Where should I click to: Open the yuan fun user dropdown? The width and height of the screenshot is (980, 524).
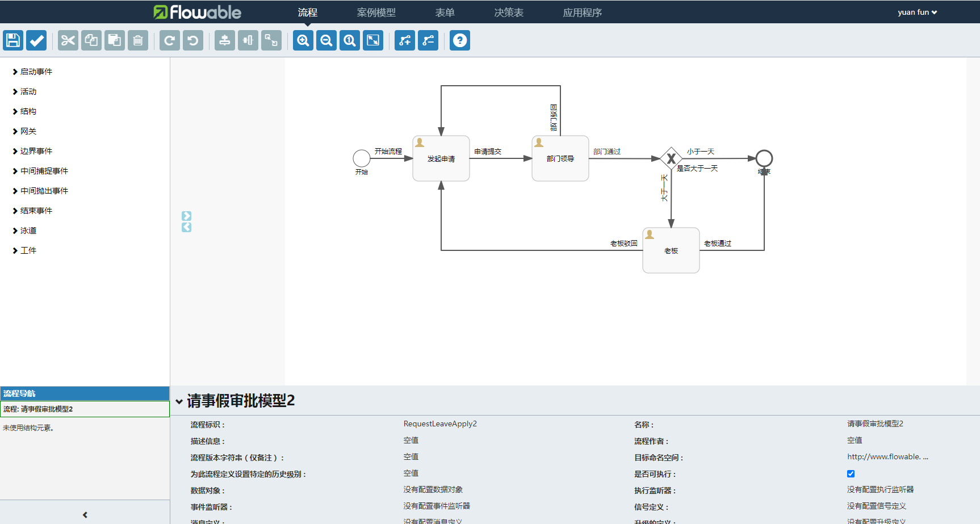click(x=917, y=12)
